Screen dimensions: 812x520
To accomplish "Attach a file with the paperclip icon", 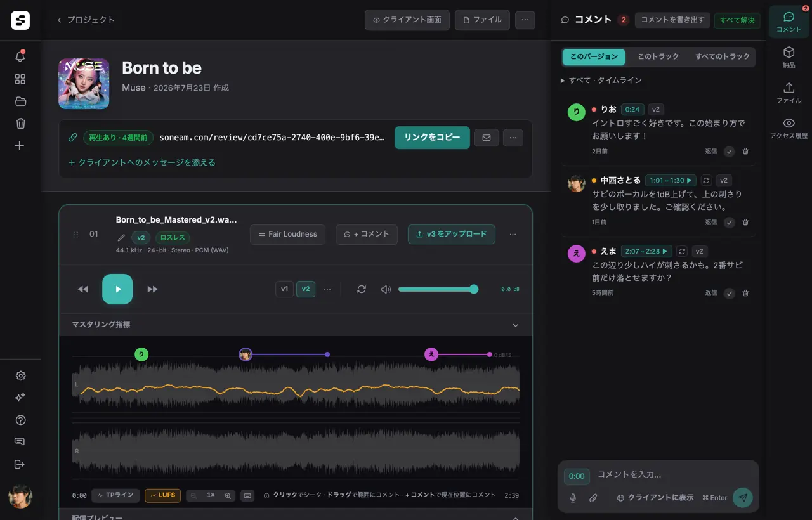I will (593, 498).
